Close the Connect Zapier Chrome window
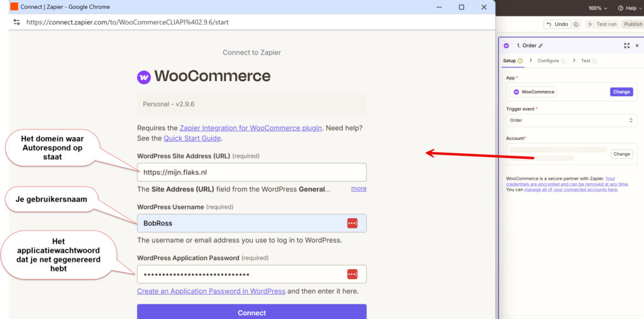 click(484, 7)
